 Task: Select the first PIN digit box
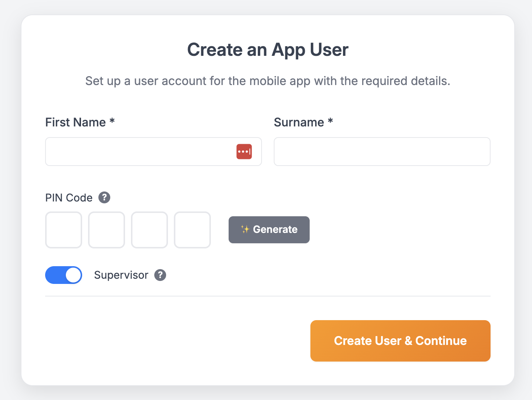[x=64, y=230]
